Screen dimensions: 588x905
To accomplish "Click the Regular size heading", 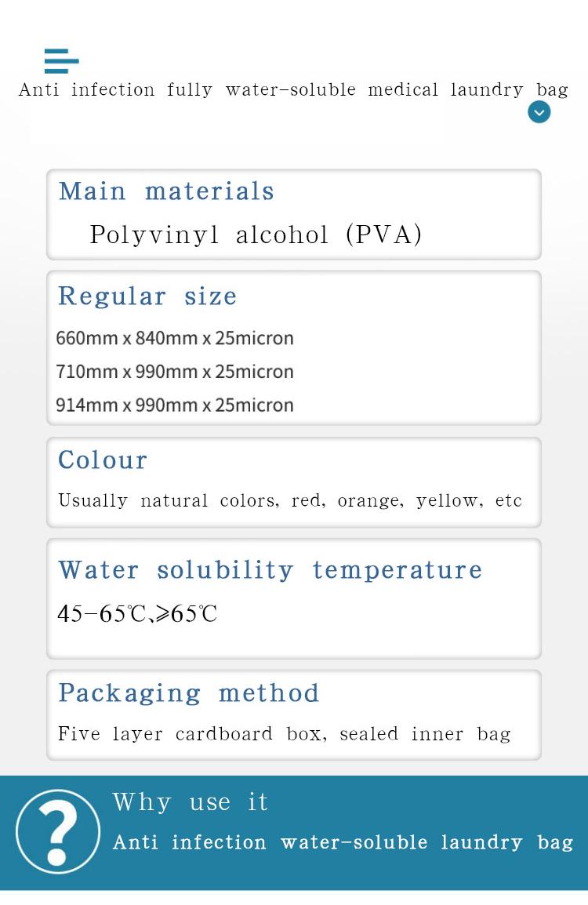I will tap(147, 296).
